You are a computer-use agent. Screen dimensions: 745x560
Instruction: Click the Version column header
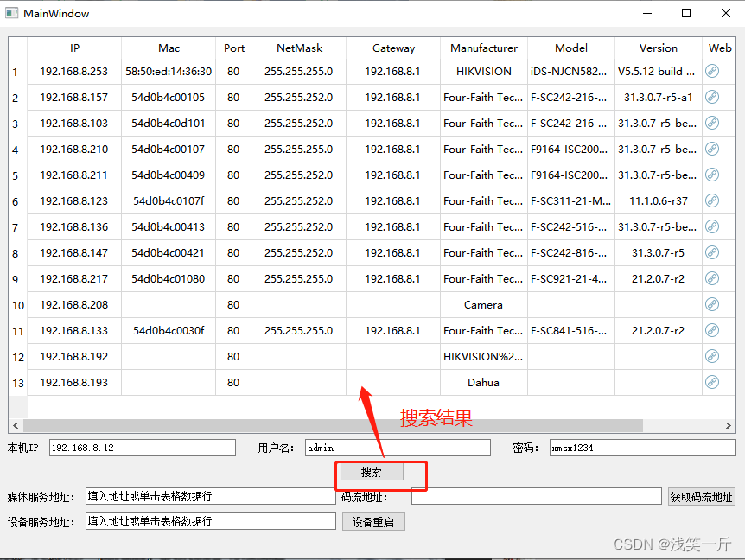(658, 48)
